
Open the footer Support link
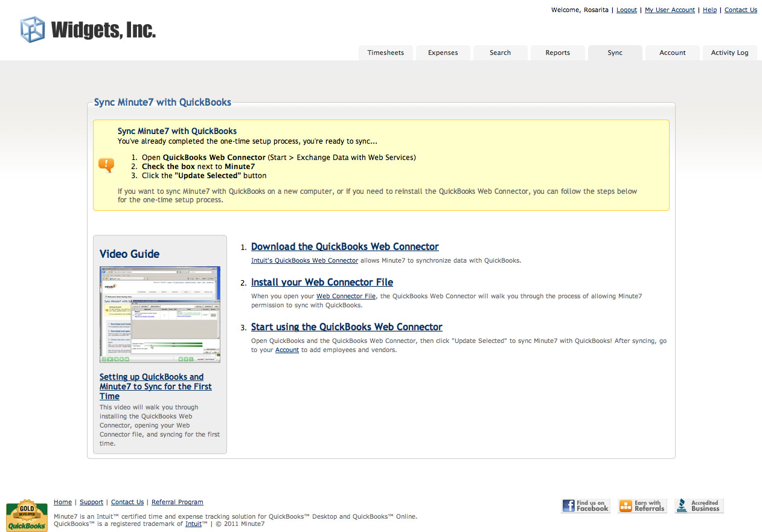(91, 502)
